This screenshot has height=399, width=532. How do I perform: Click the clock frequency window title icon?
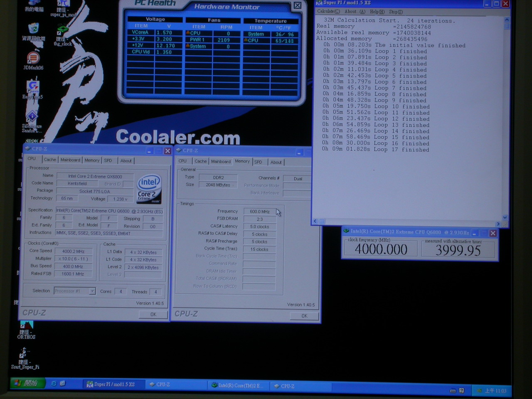(x=346, y=231)
